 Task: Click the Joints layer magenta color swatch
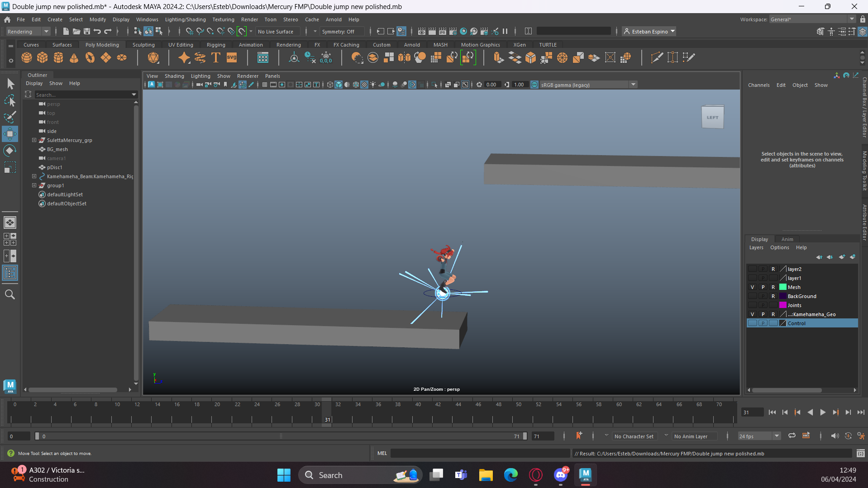pyautogui.click(x=782, y=305)
